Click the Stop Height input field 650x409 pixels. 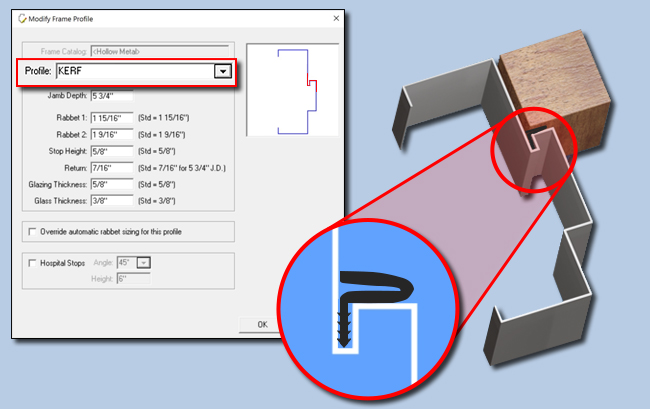point(111,151)
